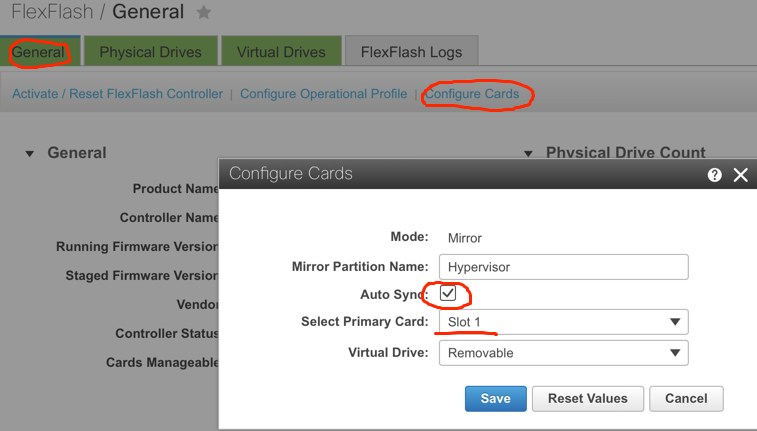Open Configure Operational Profile link

[323, 94]
